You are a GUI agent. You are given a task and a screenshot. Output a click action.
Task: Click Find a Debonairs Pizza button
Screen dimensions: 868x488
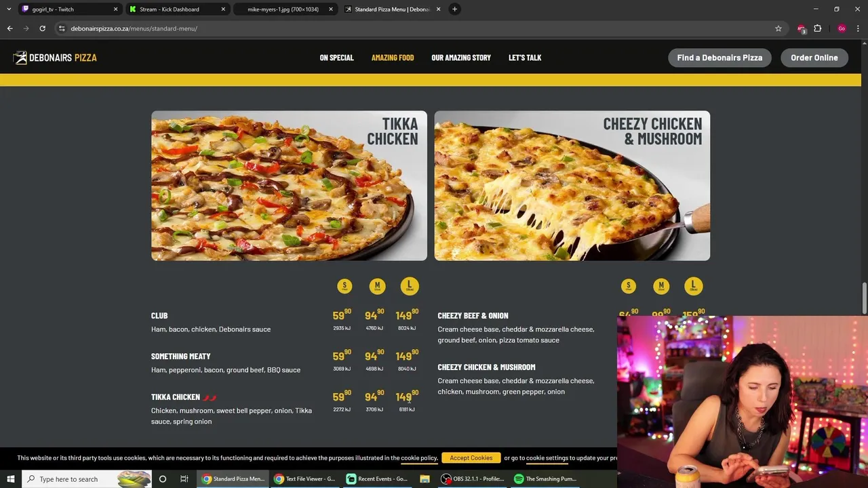[719, 58]
